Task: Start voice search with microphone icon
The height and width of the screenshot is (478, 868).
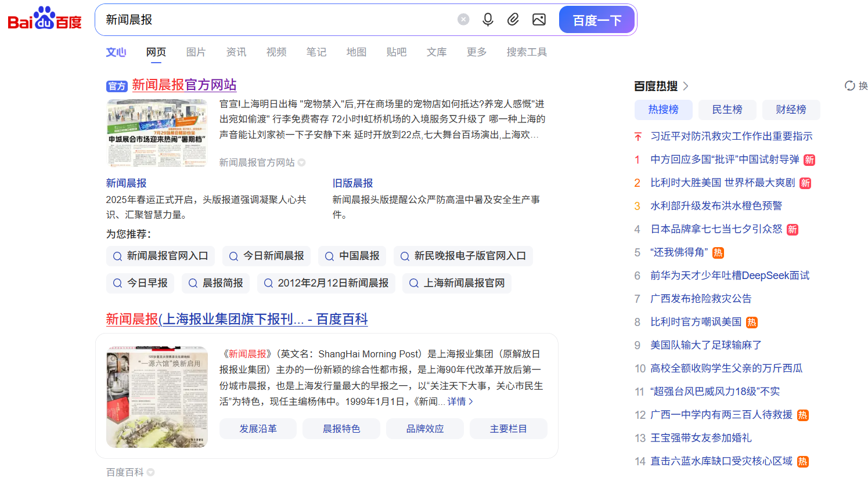Action: tap(488, 20)
